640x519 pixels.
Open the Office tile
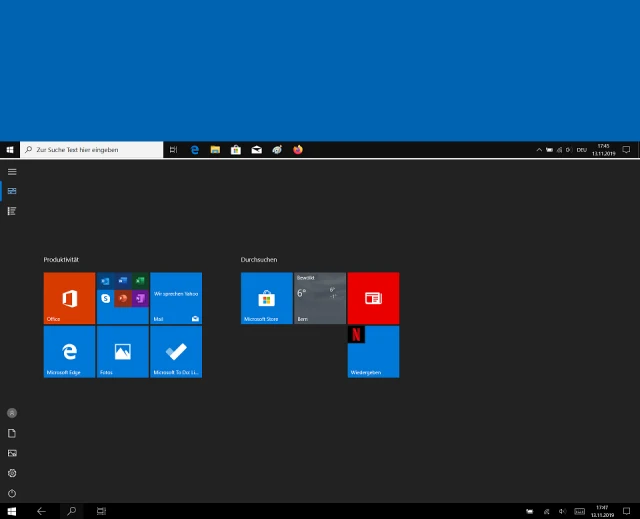coord(69,298)
